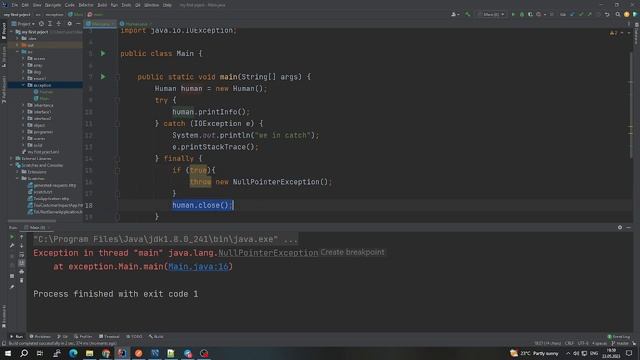The height and width of the screenshot is (360, 640).
Task: Click master Git branch in status bar
Action: pos(620,343)
